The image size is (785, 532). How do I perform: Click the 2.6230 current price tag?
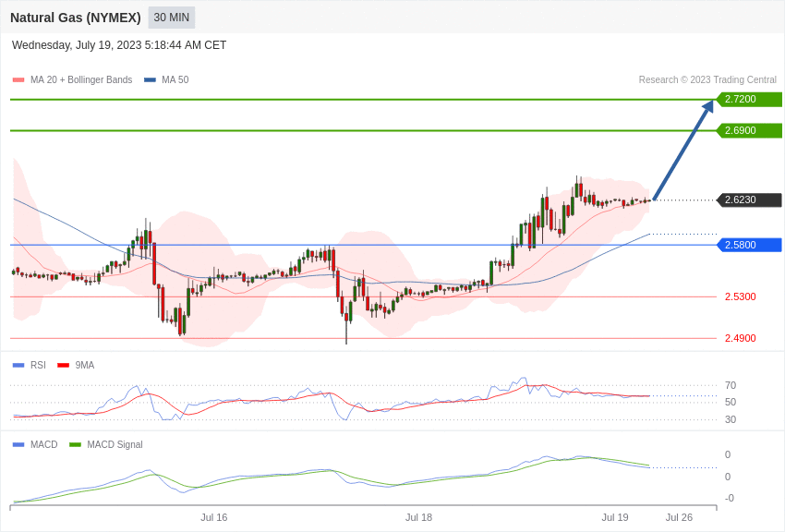750,199
